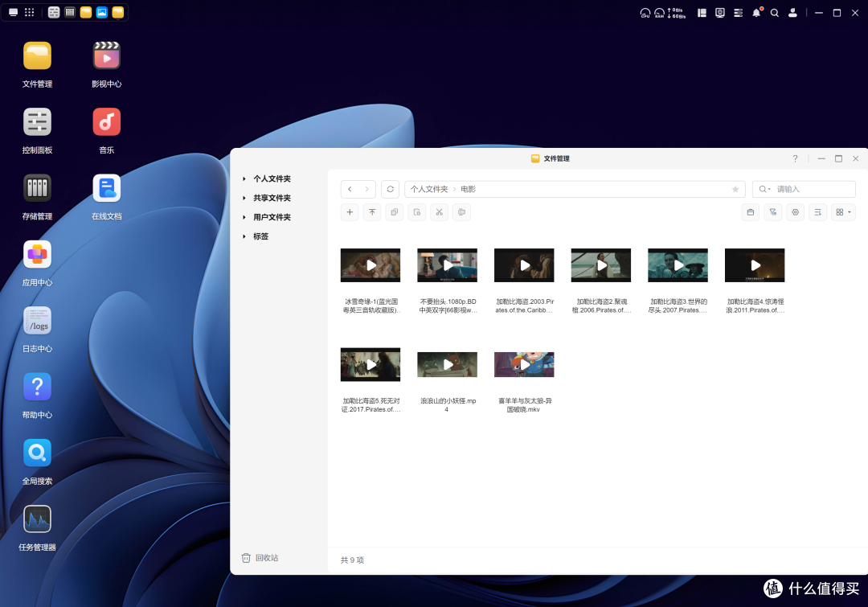The height and width of the screenshot is (607, 868).
Task: Select 个人文件夹 in breadcrumb path
Action: 429,190
